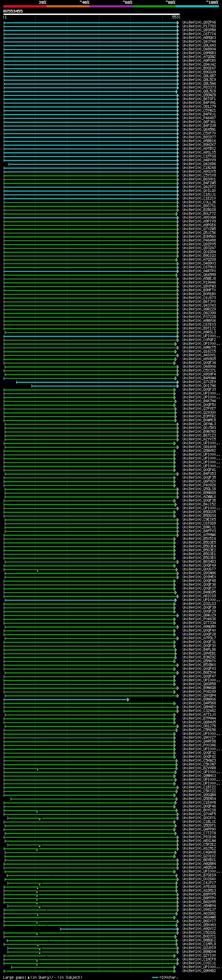Select the UniRef100_B9S977 label
Screen dimensions: 222x980
tap(199, 137)
